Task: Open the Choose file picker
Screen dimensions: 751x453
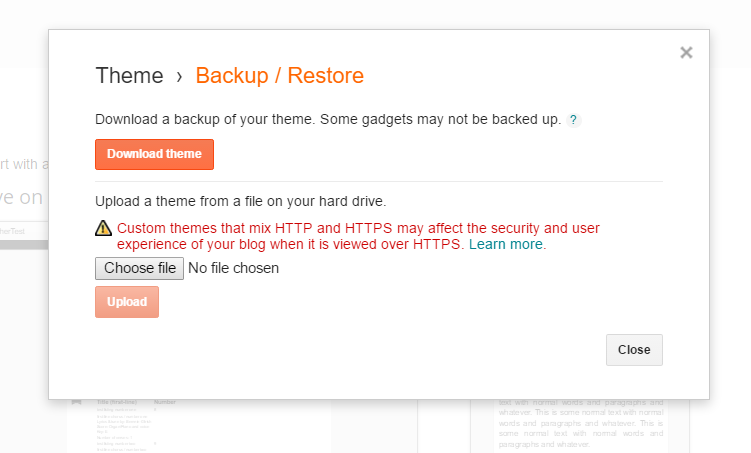Action: (x=139, y=268)
